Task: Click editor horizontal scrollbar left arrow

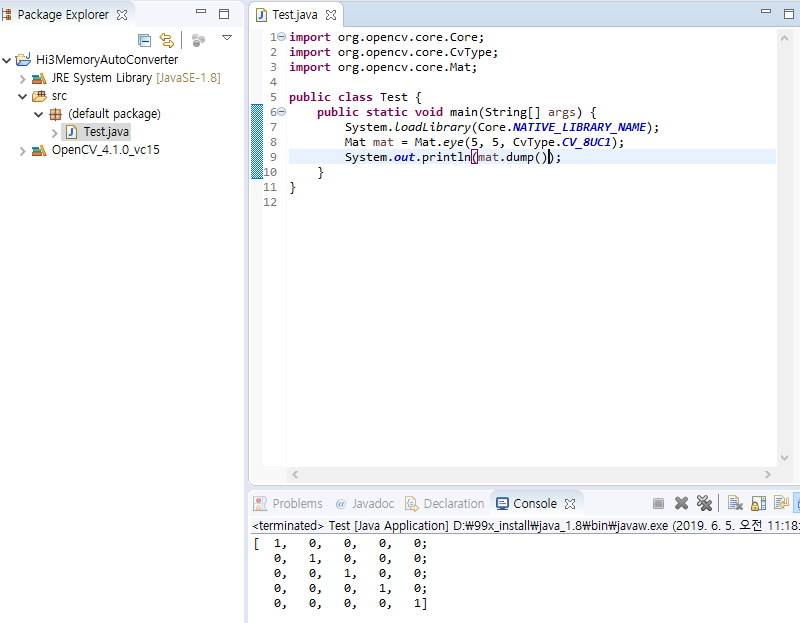Action: pyautogui.click(x=295, y=474)
